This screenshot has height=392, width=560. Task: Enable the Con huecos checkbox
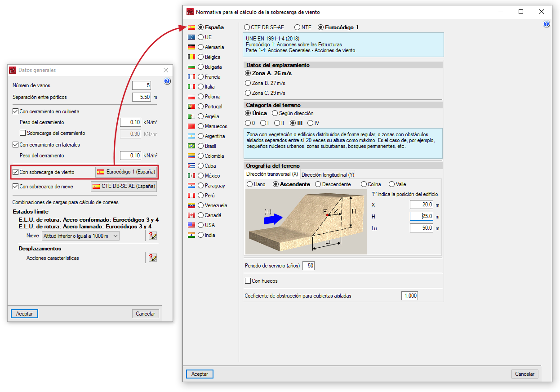(248, 281)
